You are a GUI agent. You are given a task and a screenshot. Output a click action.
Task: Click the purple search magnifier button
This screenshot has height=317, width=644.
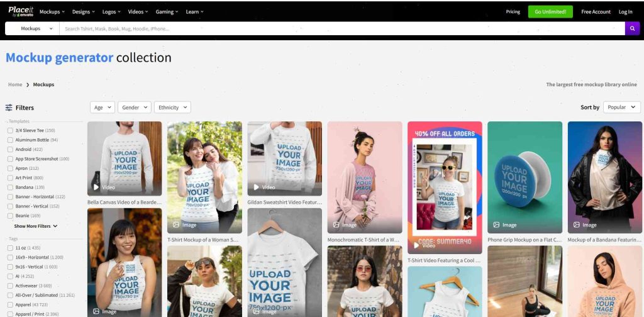(x=632, y=28)
